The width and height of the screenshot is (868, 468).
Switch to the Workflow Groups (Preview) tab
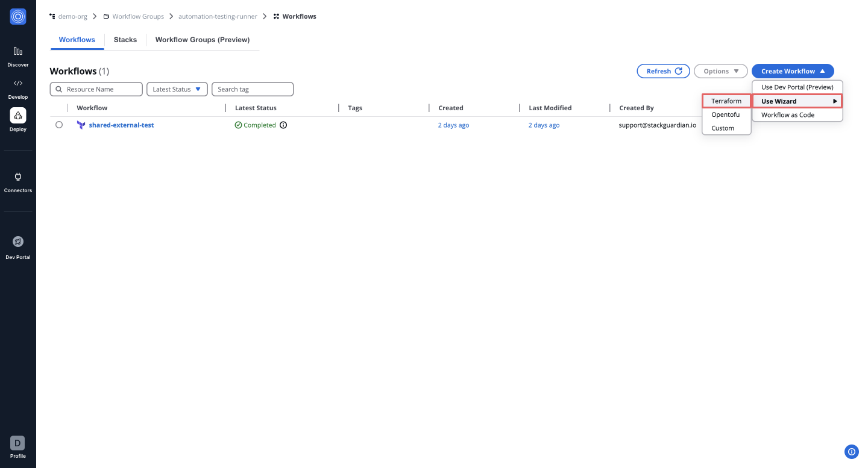click(203, 40)
